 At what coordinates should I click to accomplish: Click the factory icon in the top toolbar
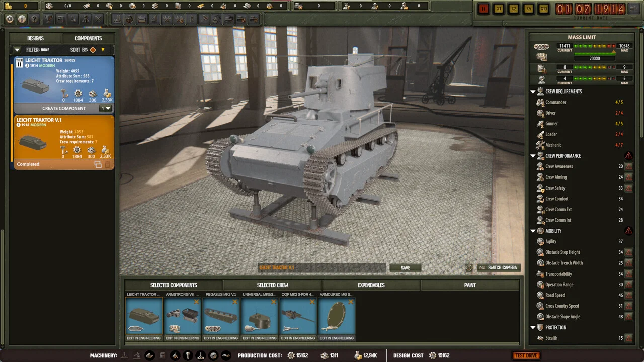click(118, 19)
